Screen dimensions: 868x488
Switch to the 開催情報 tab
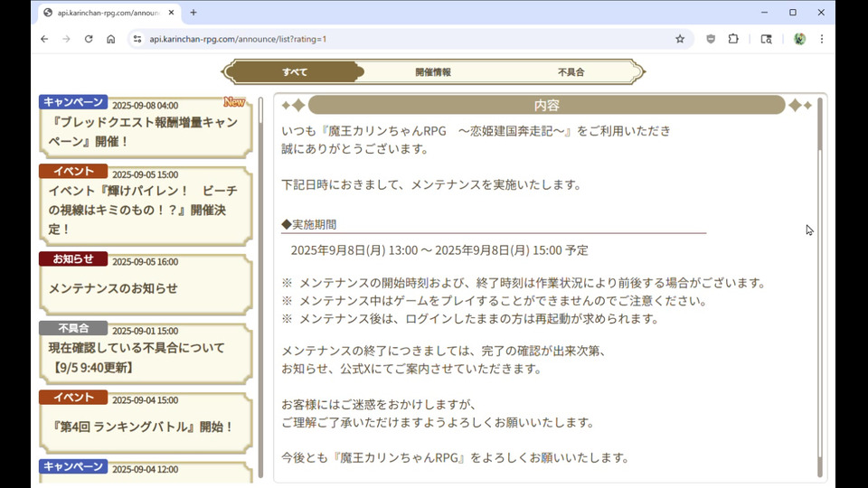(x=433, y=72)
